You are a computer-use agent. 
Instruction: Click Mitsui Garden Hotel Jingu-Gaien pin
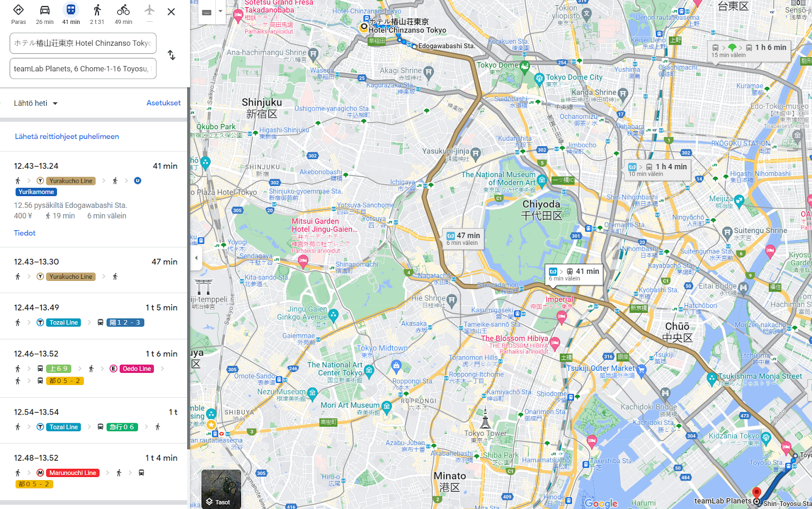tap(303, 262)
